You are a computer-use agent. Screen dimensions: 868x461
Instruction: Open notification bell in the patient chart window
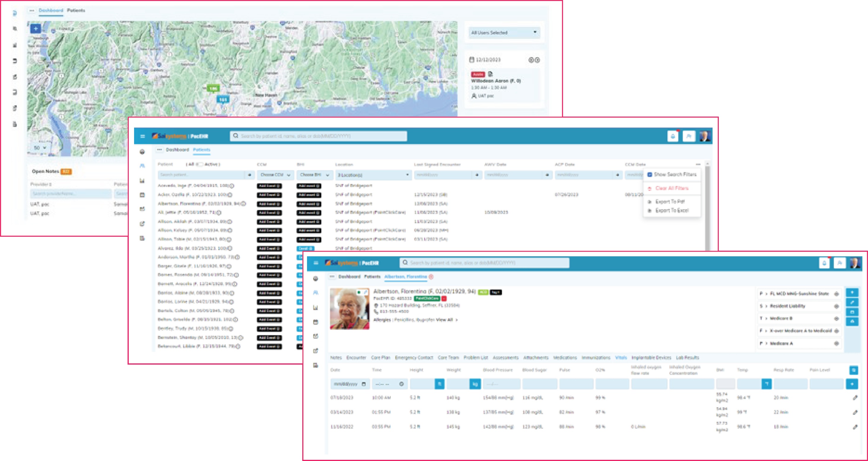point(824,263)
